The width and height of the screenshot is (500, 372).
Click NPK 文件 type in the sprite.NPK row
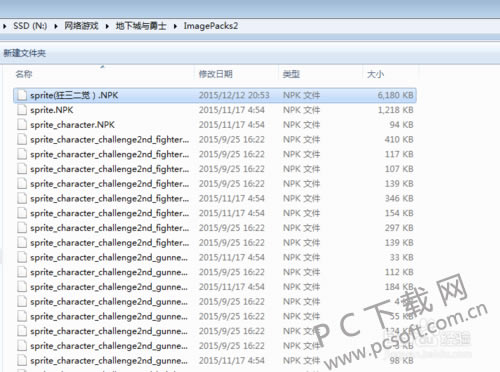point(301,110)
